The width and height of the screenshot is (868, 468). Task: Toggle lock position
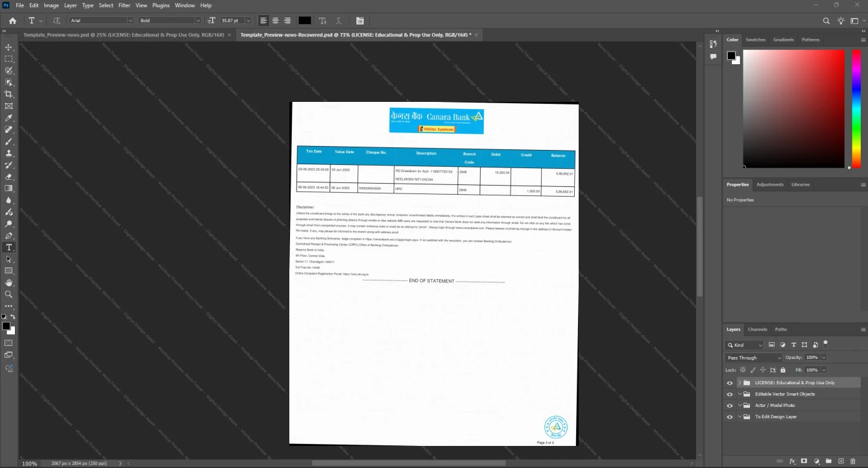763,370
